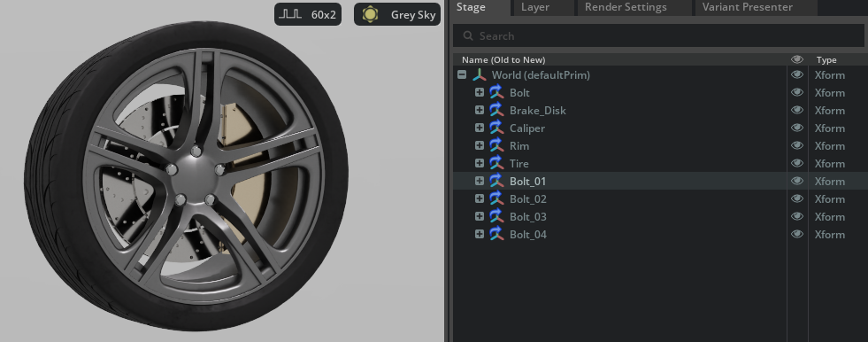Click the Tire xform icon
The height and width of the screenshot is (342, 868).
click(x=496, y=164)
